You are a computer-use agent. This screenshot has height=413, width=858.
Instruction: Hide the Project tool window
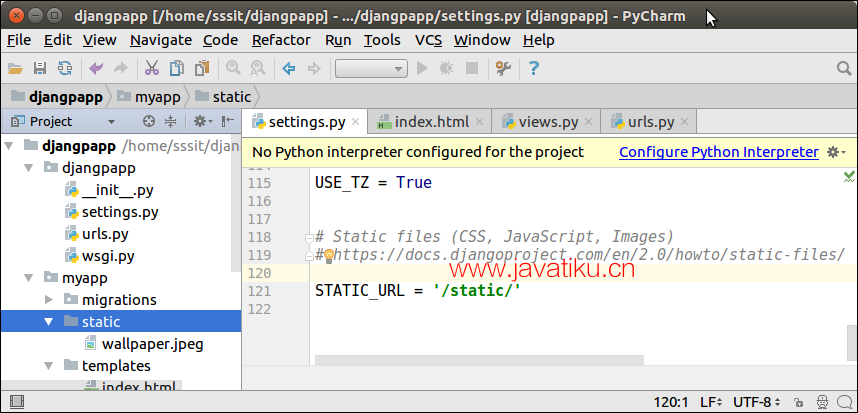tap(227, 121)
